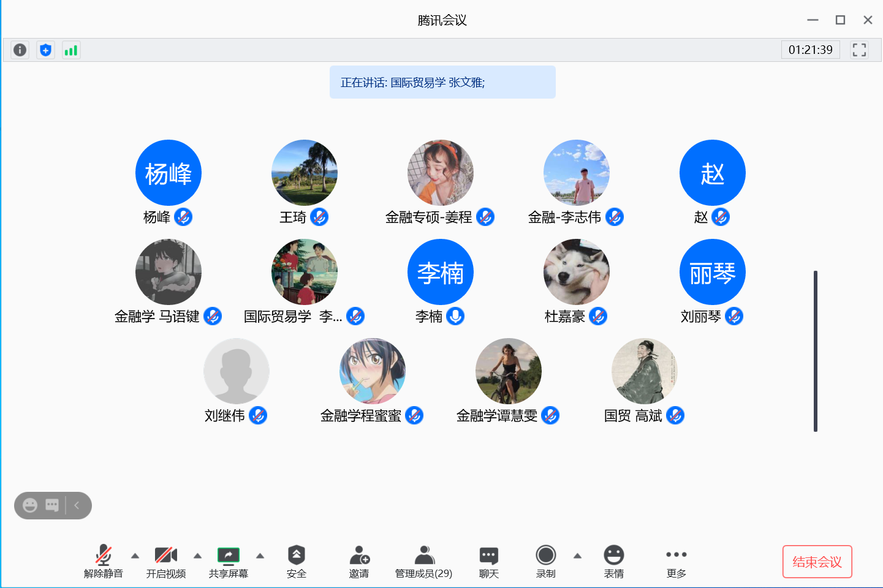Start recording with 录制 button
This screenshot has height=588, width=883.
545,561
